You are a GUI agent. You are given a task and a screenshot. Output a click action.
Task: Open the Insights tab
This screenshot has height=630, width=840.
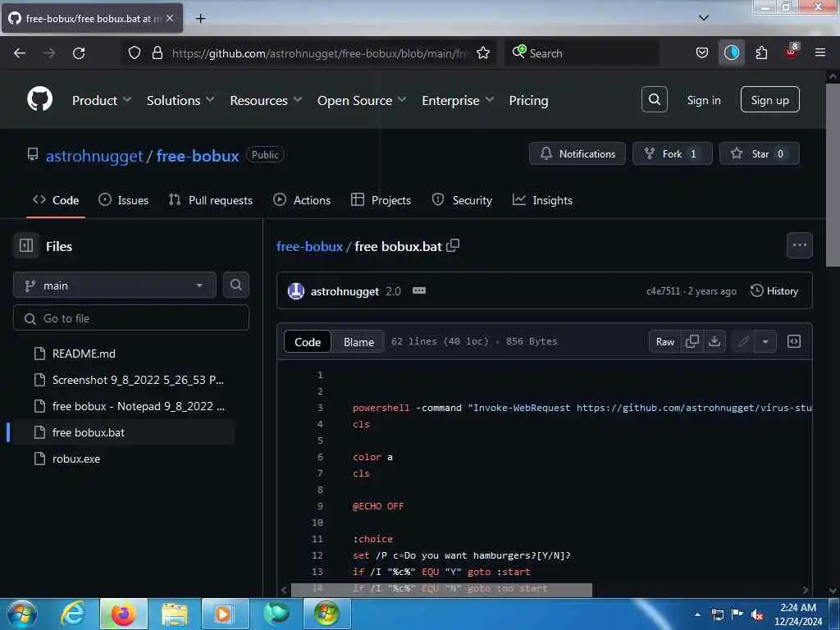[542, 200]
